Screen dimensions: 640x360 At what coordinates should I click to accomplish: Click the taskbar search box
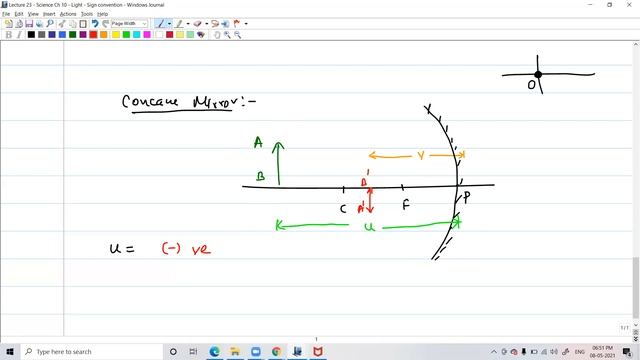tap(91, 351)
